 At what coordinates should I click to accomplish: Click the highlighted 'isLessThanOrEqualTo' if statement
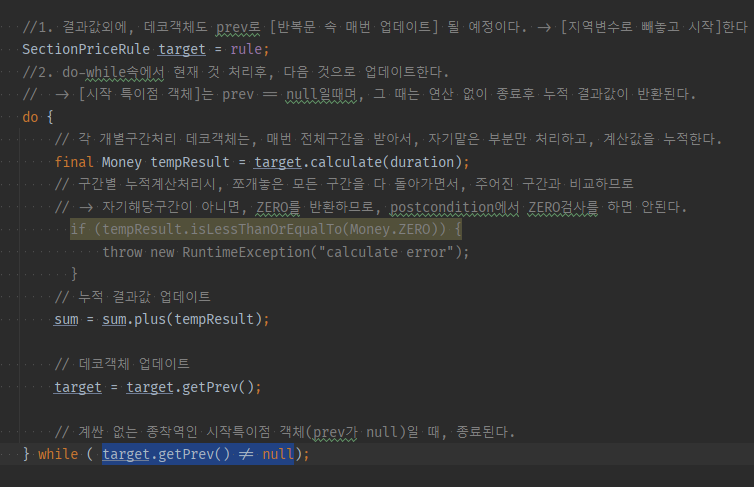tap(266, 229)
